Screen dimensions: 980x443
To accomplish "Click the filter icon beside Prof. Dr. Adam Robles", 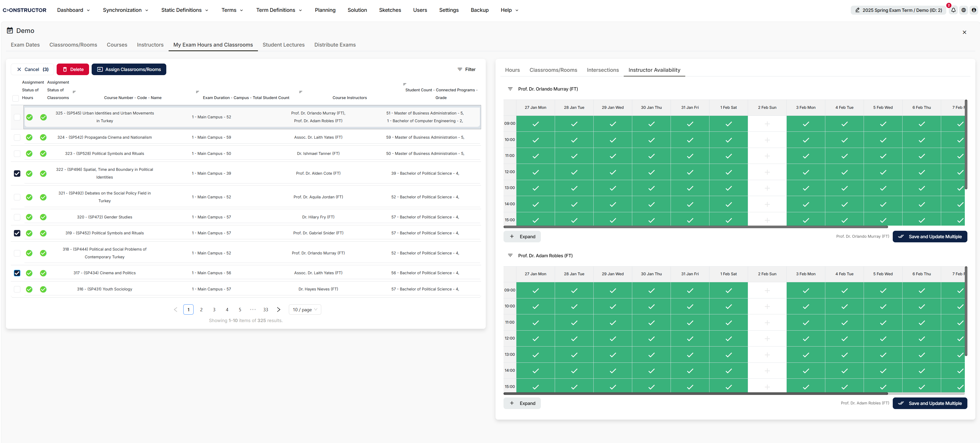I will coord(510,255).
